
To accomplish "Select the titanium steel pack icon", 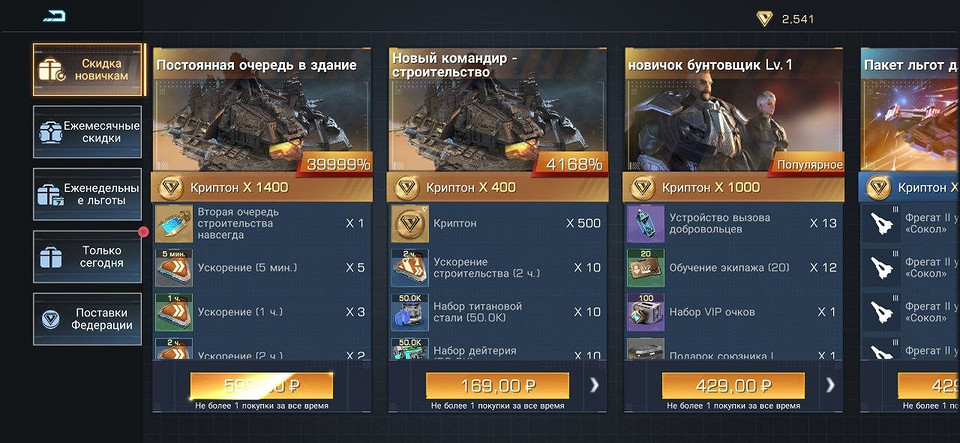I will (410, 312).
